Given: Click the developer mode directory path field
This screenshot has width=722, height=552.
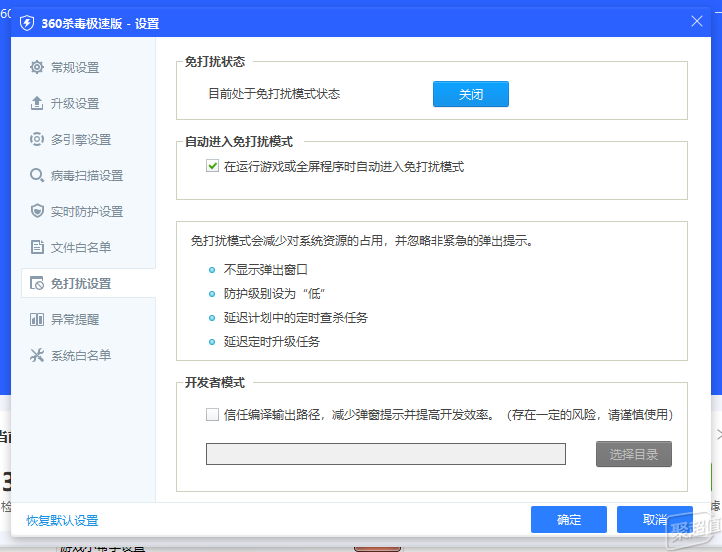Looking at the screenshot, I should (x=385, y=454).
